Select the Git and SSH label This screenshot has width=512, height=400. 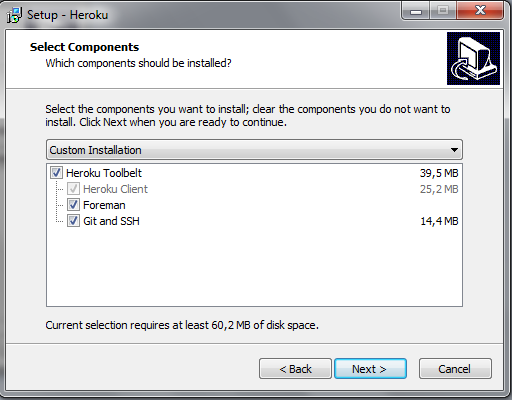pos(111,221)
